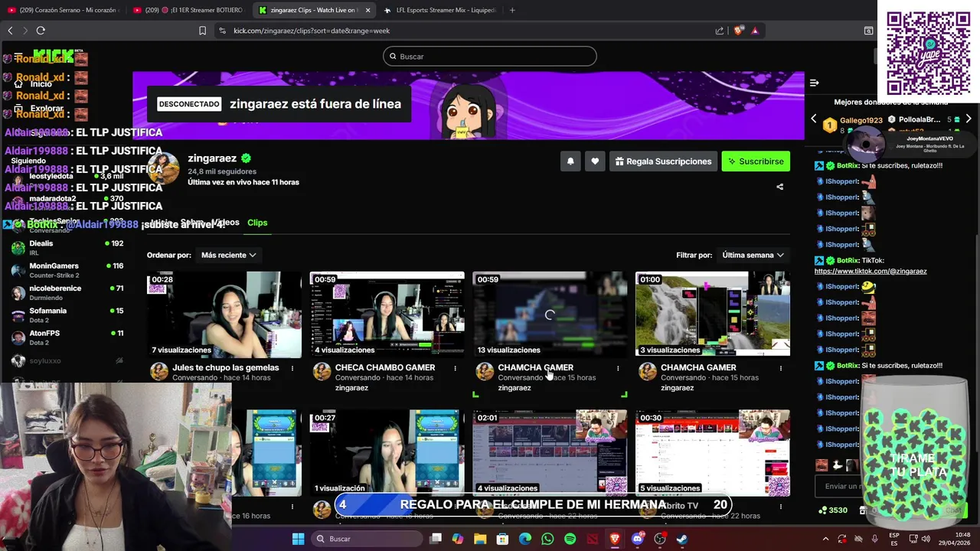980x551 pixels.
Task: Open new browser tab
Action: click(512, 10)
